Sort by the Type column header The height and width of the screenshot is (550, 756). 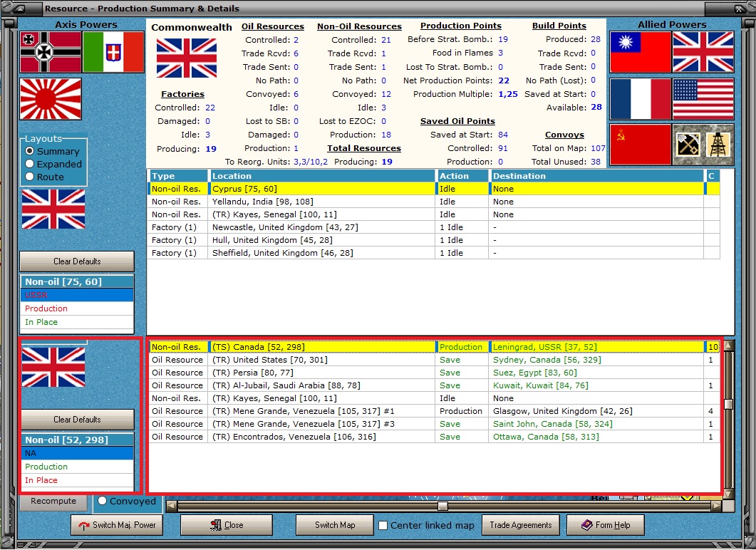tap(178, 176)
